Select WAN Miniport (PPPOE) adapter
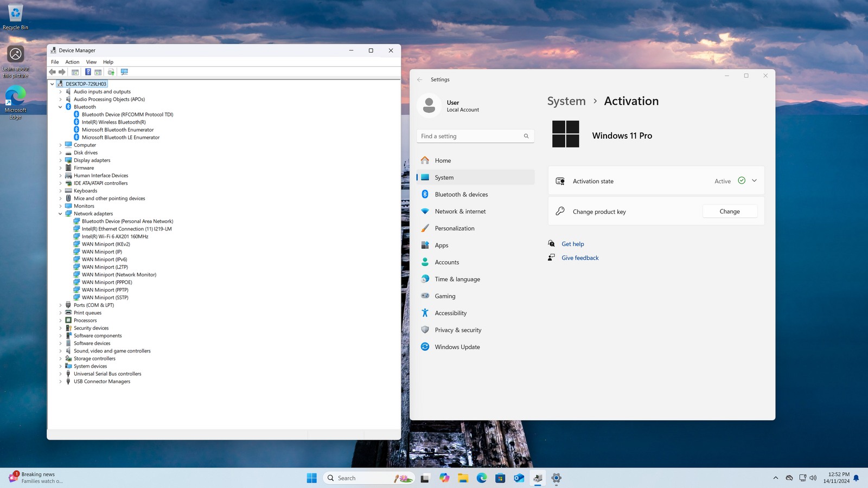Screen dimensions: 868x488 pos(107,282)
